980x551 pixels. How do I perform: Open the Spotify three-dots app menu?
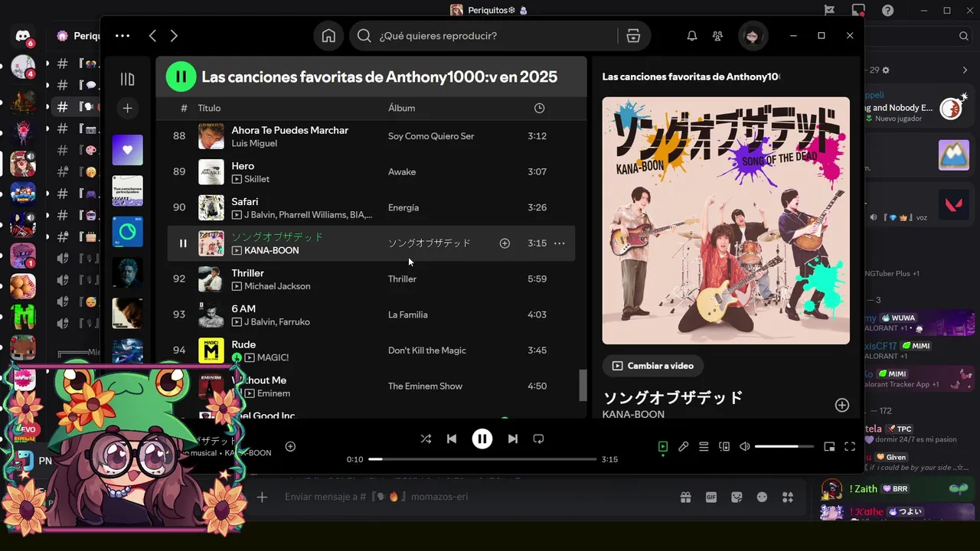tap(122, 35)
